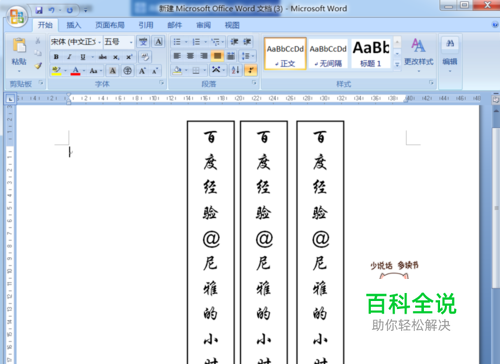Screen dimensions: 500x364
Task: Open the 编辑 group menu
Action: (x=450, y=55)
